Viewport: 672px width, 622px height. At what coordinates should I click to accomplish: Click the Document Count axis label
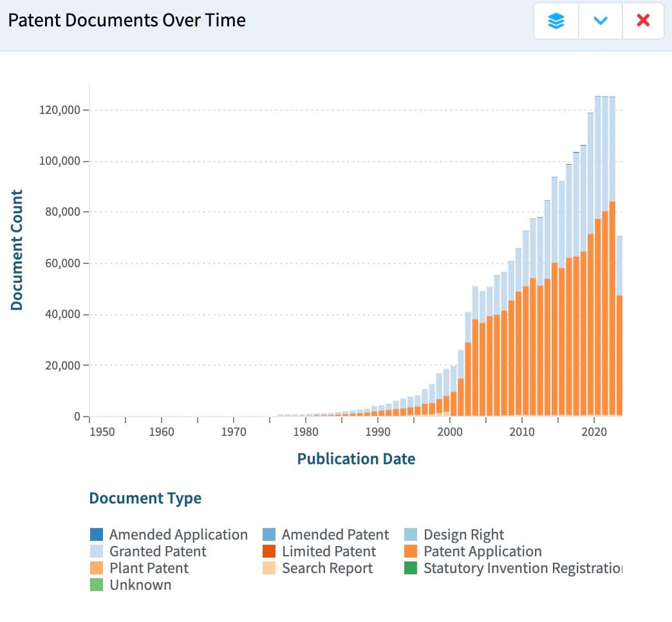[17, 250]
